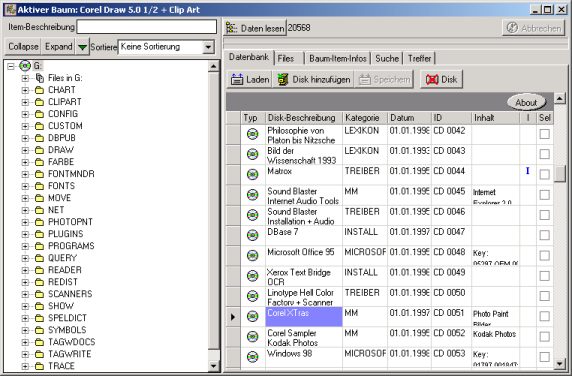572x376 pixels.
Task: Click the folder tree scroll-down arrow
Action: click(x=214, y=365)
